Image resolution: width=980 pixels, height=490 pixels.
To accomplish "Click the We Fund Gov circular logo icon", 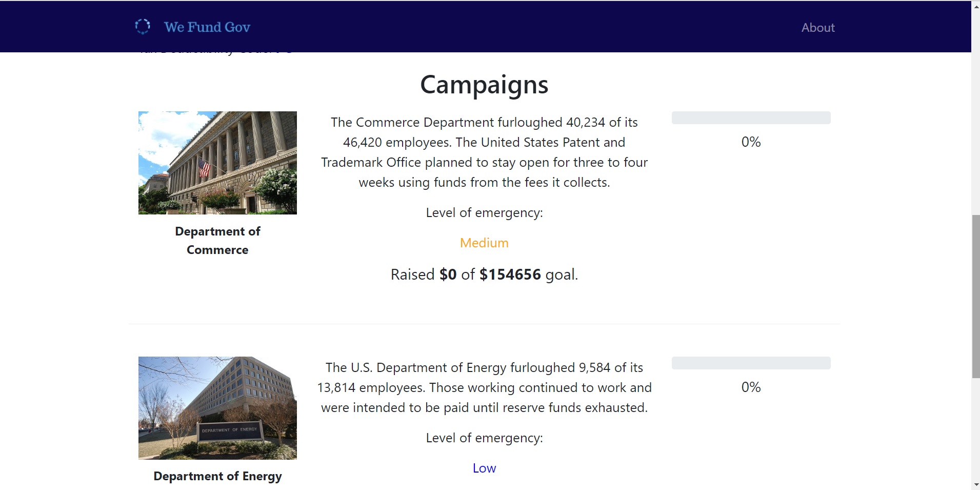I will [142, 27].
